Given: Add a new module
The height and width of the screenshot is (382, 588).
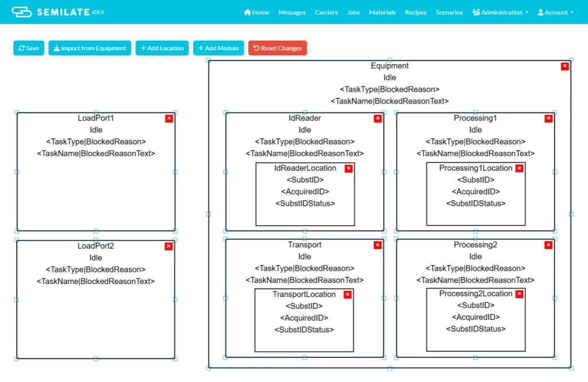Looking at the screenshot, I should (x=218, y=48).
